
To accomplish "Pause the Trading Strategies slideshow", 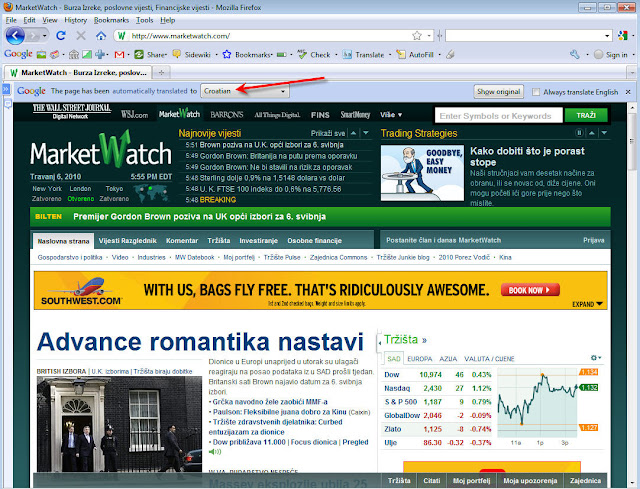I will click(579, 133).
